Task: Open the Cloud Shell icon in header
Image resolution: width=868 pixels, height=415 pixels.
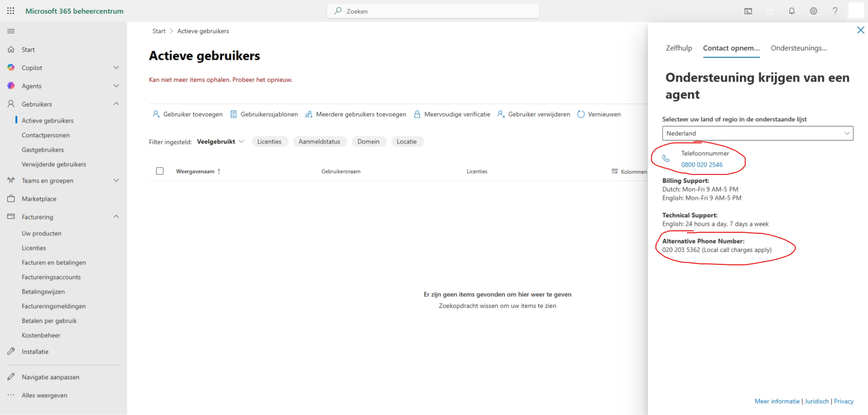Action: pyautogui.click(x=748, y=11)
